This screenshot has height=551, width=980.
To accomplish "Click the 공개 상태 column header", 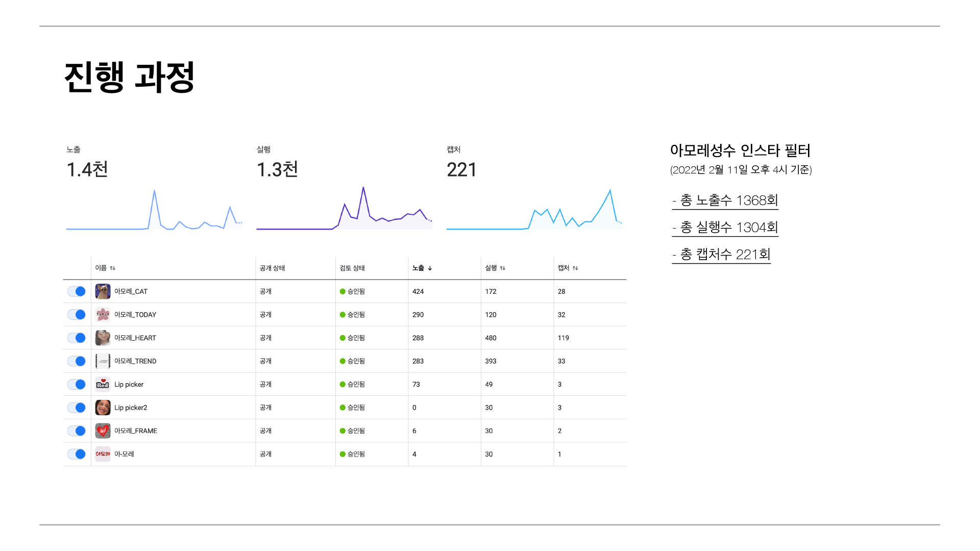I will pos(272,268).
